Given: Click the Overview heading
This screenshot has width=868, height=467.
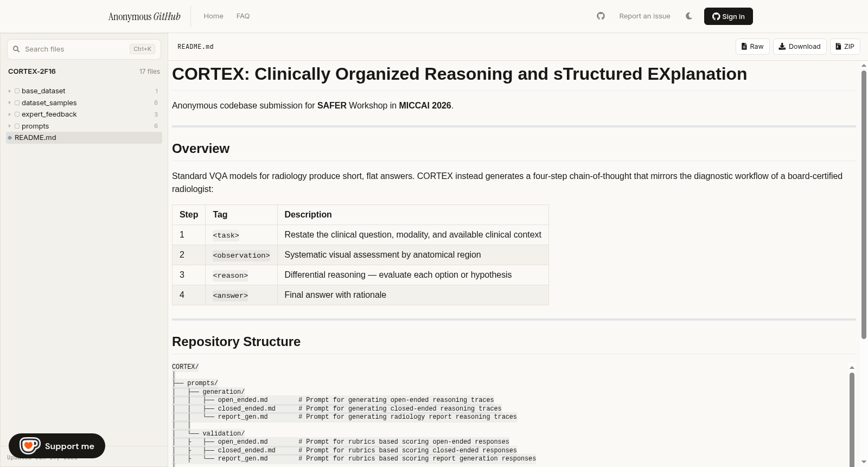Looking at the screenshot, I should point(201,149).
